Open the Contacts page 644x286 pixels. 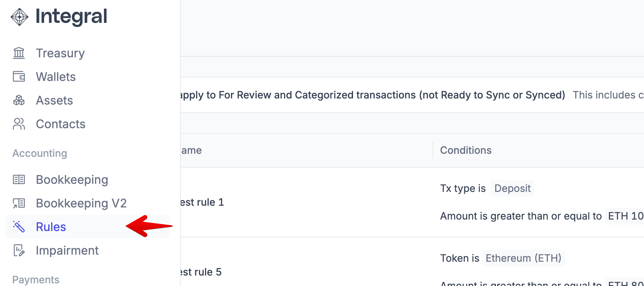point(61,124)
